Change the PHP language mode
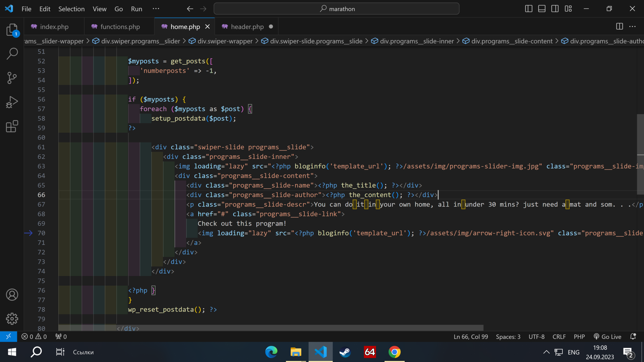 [579, 337]
